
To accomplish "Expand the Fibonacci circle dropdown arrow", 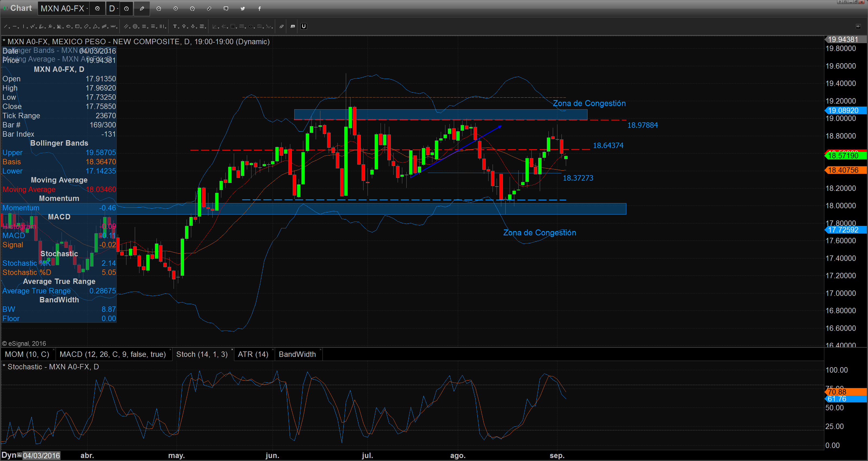I will tap(139, 28).
